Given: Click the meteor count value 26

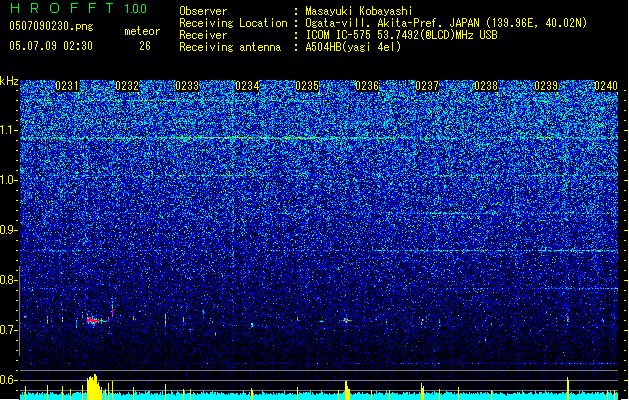Looking at the screenshot, I should click(x=145, y=46).
